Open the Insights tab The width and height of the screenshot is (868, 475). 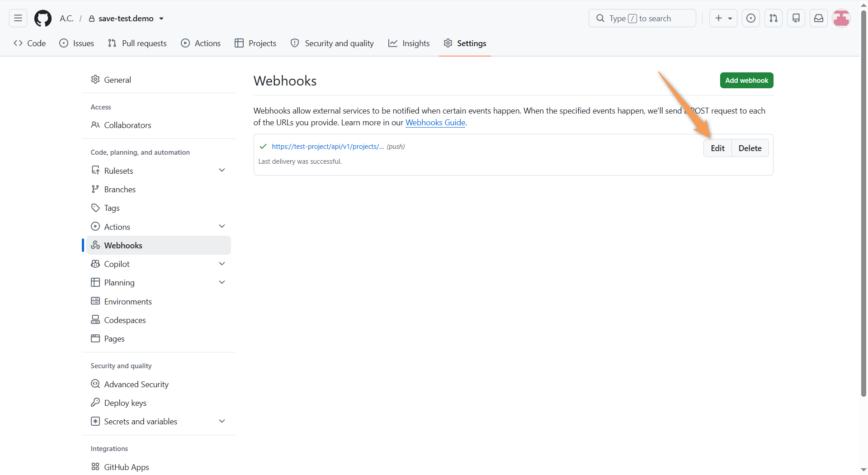point(409,43)
